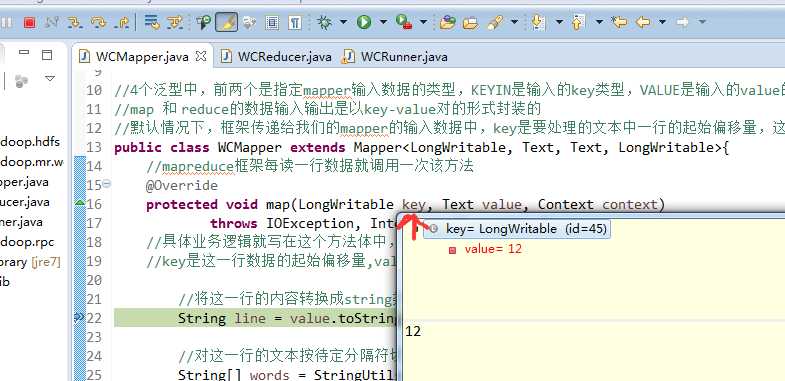Jump to Last Edit Location

point(619,22)
